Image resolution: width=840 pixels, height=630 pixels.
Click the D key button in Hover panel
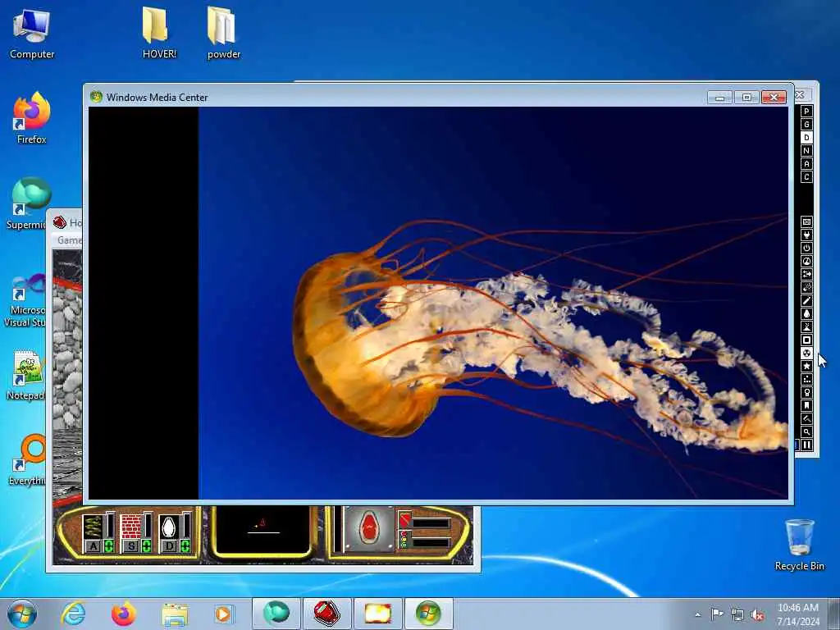170,546
